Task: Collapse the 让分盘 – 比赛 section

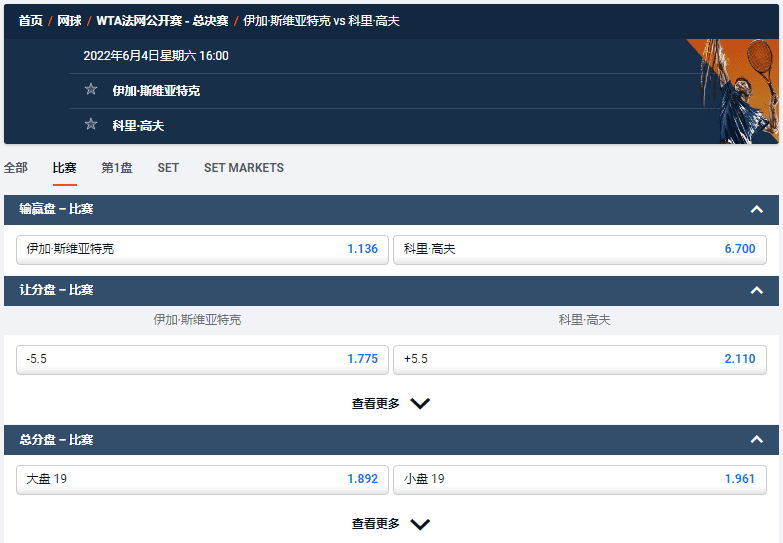Action: point(757,290)
